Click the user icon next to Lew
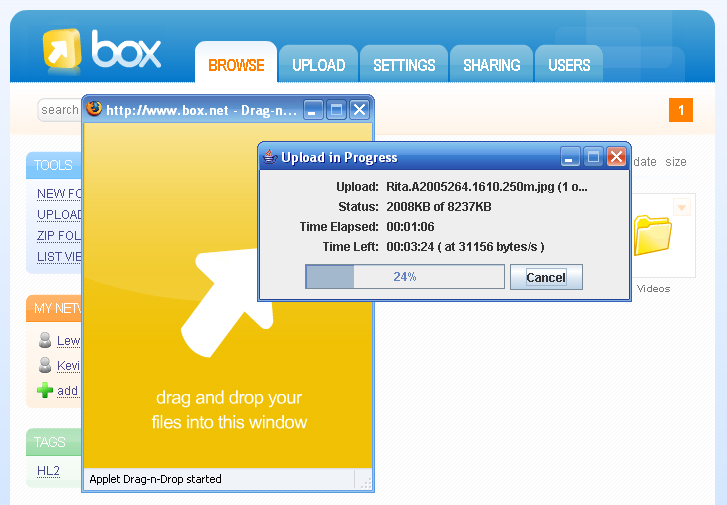Viewport: 727px width, 505px height. [x=45, y=341]
